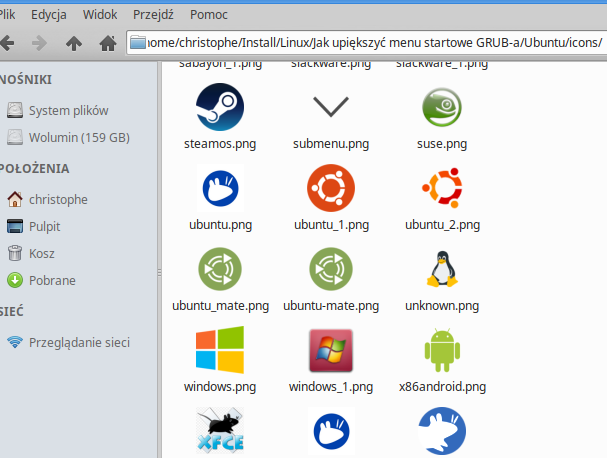Open the Plik menu
Viewport: 607px width, 458px height.
pos(7,15)
